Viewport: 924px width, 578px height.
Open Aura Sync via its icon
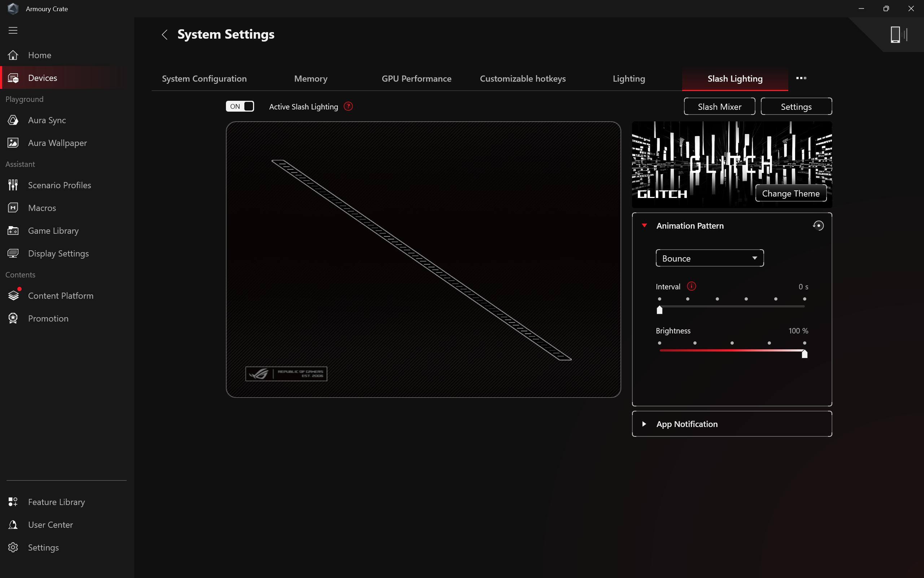pos(13,120)
